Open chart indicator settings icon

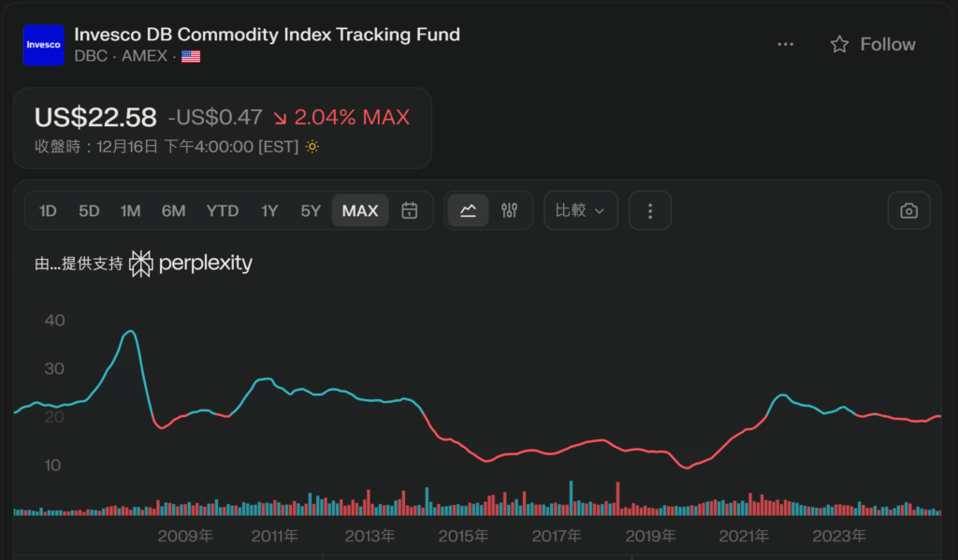click(x=509, y=210)
